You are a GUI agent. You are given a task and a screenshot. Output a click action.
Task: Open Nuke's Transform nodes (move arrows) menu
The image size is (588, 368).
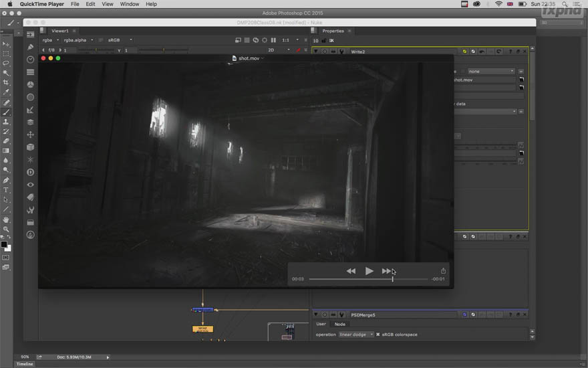click(30, 134)
